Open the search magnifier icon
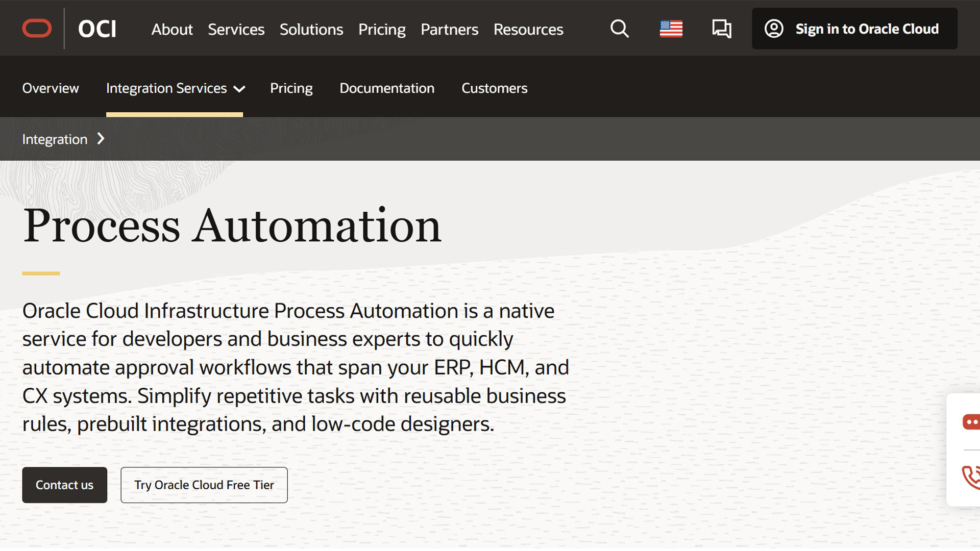This screenshot has height=551, width=980. point(620,29)
